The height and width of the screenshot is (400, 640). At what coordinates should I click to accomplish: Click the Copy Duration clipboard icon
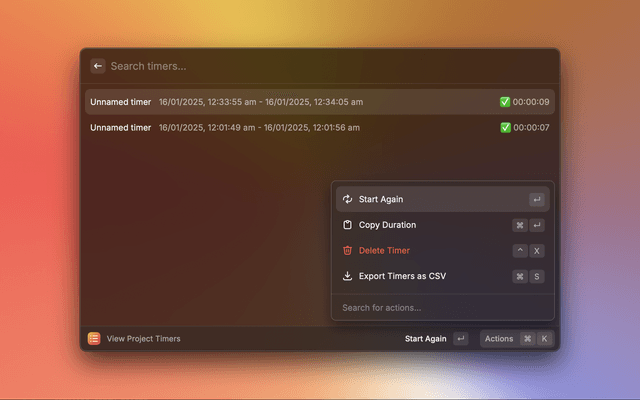(347, 225)
